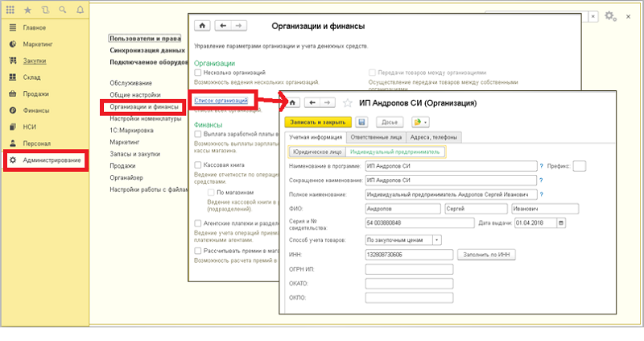
Task: Click save diskette icon in organization form
Action: [x=361, y=123]
